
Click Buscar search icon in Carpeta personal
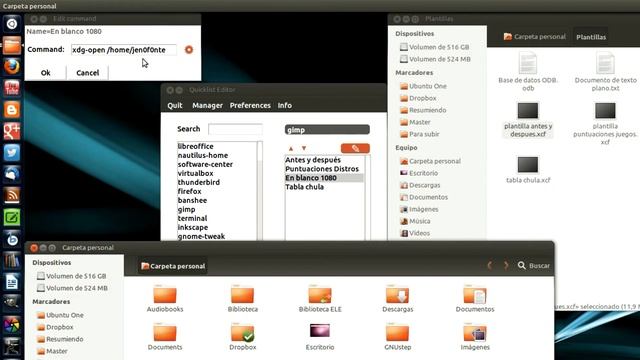click(521, 265)
